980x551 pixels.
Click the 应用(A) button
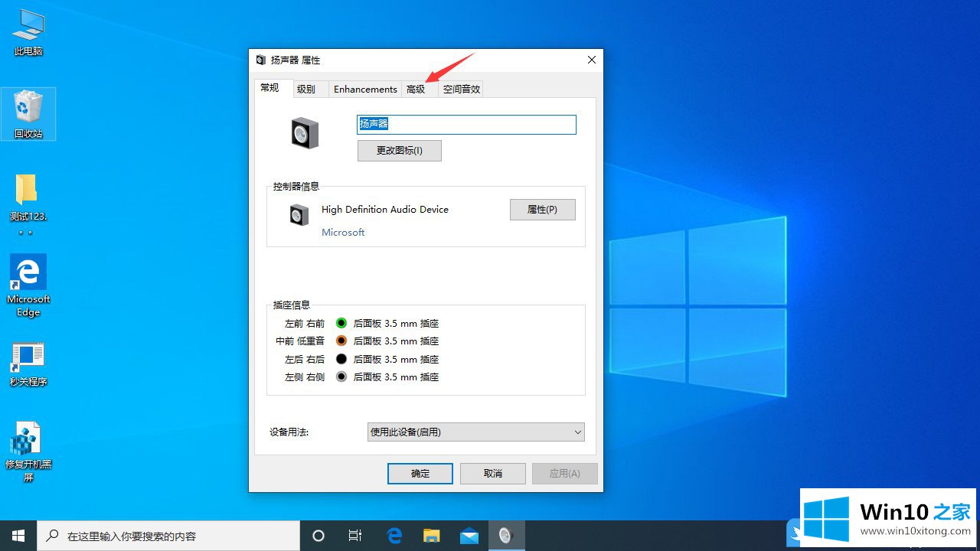coord(565,473)
